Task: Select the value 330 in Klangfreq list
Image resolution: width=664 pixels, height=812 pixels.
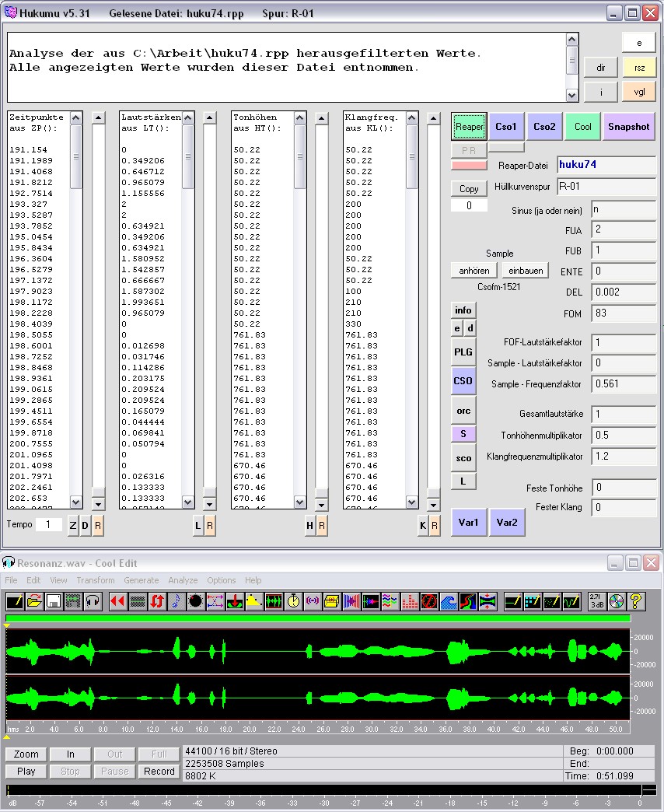Action: coord(354,324)
